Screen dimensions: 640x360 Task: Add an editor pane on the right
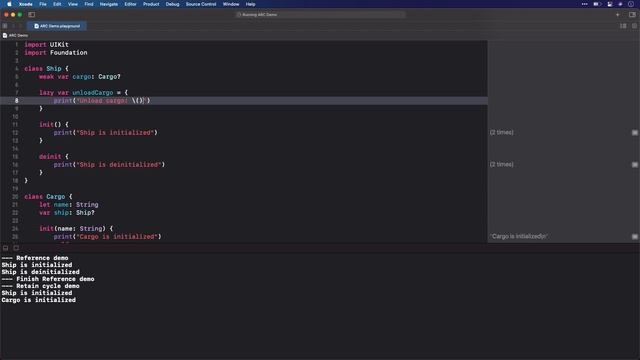(x=634, y=26)
